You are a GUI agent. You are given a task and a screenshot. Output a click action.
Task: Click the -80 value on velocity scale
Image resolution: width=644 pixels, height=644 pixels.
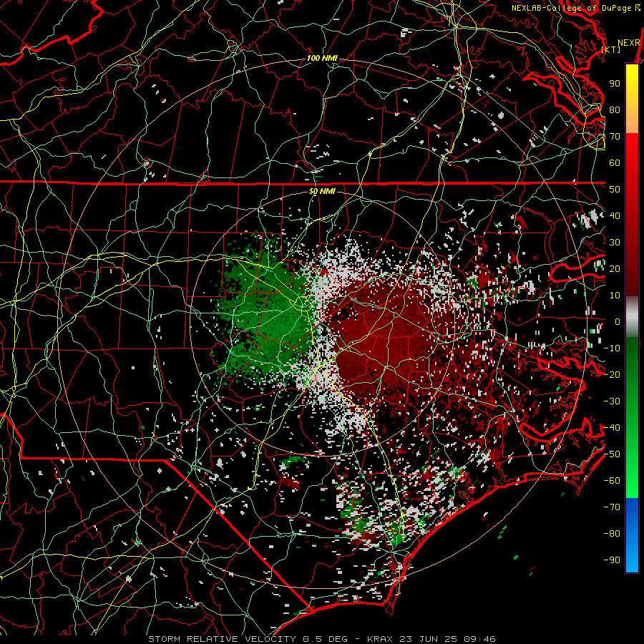tap(612, 534)
